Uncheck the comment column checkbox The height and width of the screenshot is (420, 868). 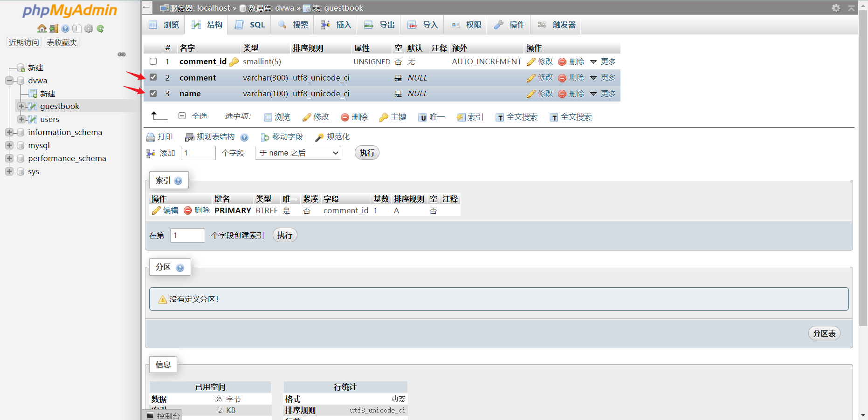point(153,77)
